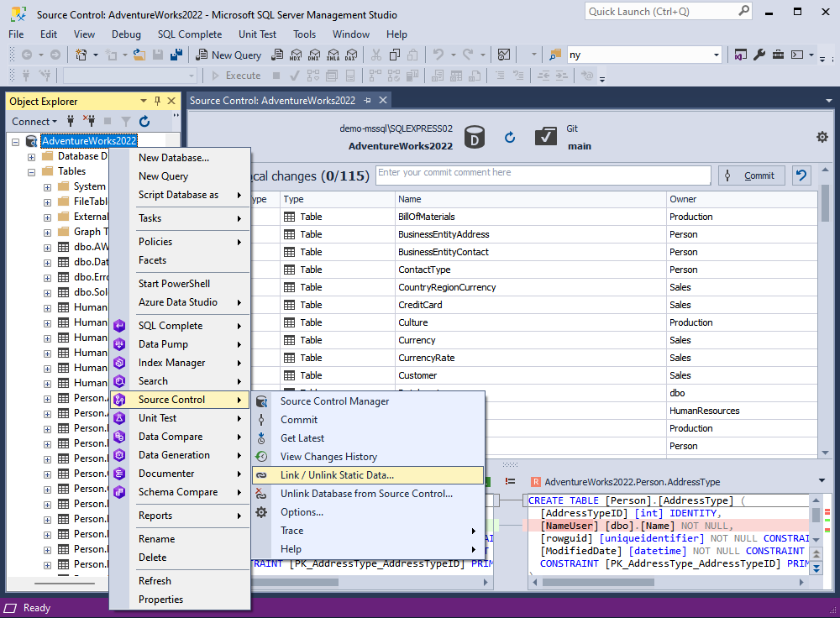Click the Source Control purple icon in menu
The image size is (840, 618).
[119, 400]
